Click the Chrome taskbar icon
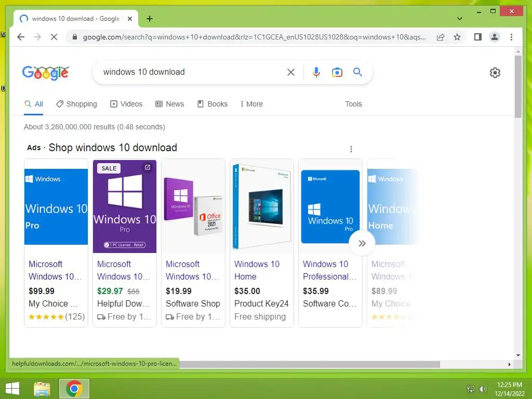Viewport: 532px width, 399px height. pyautogui.click(x=74, y=389)
